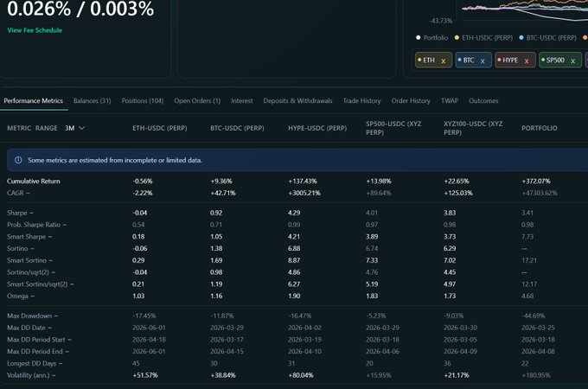Screen dimensions: 588x389
Task: Click the portfolio cumulative return +372.07%
Action: point(536,181)
